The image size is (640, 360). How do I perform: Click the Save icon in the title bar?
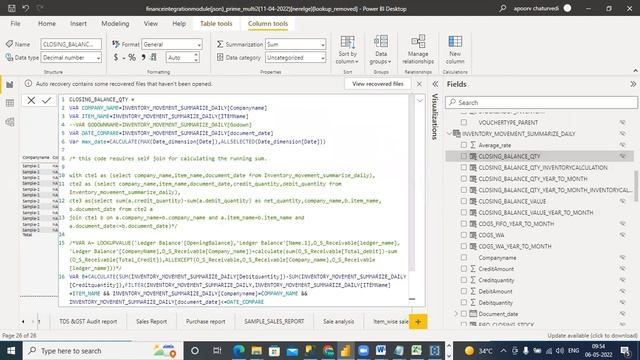coord(12,8)
